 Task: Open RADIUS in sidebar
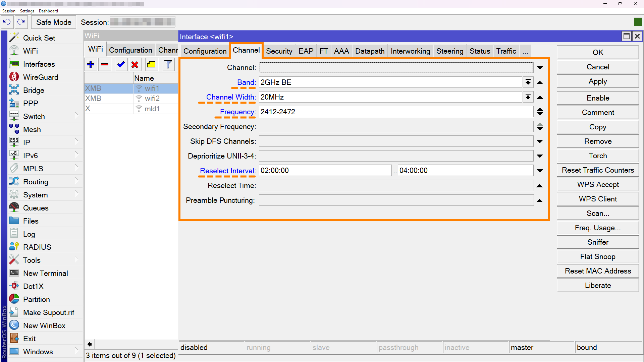point(45,247)
